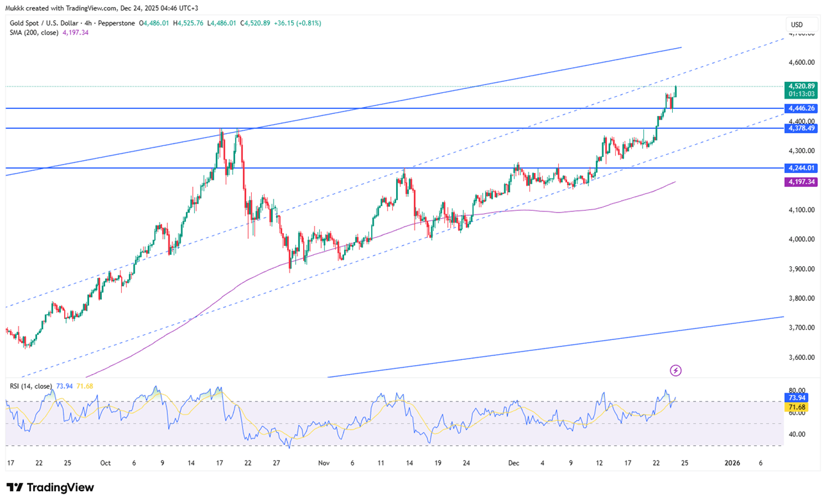Click the yellow 71.68 RSI axis tag
The width and height of the screenshot is (826, 504).
(x=797, y=407)
